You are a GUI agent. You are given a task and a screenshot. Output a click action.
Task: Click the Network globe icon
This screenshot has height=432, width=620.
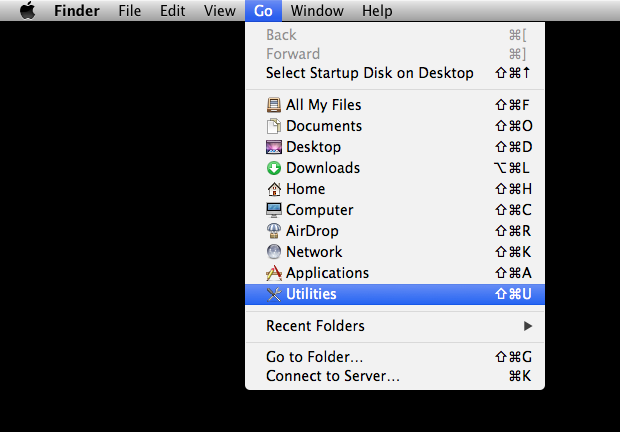point(274,252)
